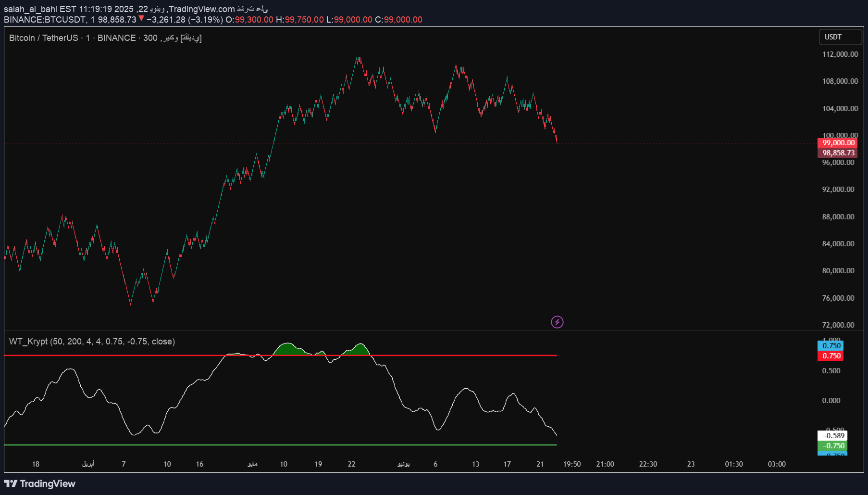The height and width of the screenshot is (495, 868).
Task: Click the white -0.589 value label
Action: point(832,436)
